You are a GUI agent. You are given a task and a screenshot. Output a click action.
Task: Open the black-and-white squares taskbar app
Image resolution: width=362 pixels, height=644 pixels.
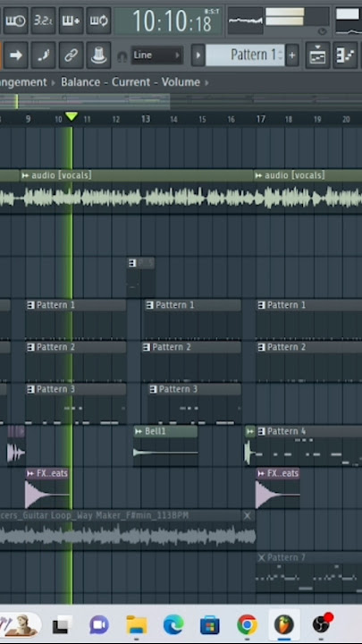pos(62,625)
